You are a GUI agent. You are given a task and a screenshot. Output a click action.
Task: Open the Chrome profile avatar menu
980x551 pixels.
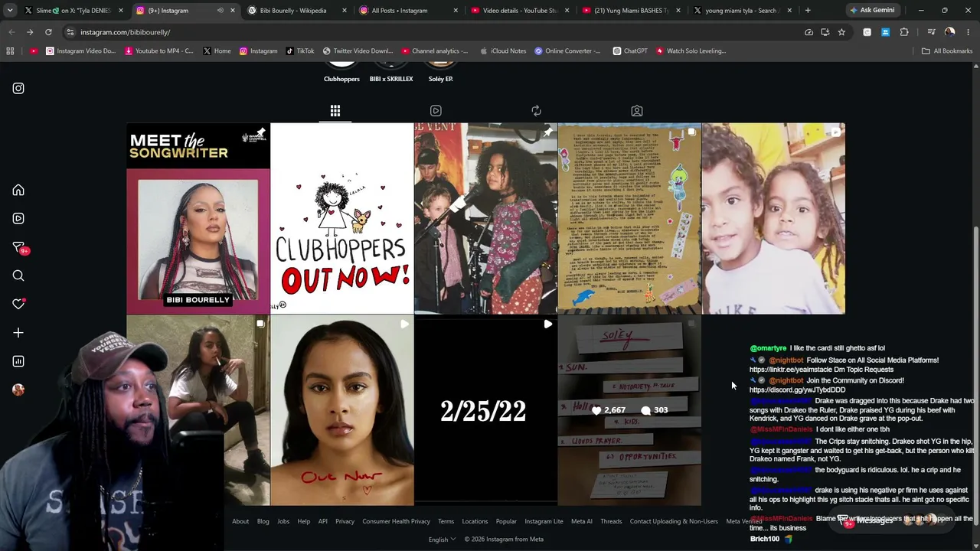[x=949, y=32]
